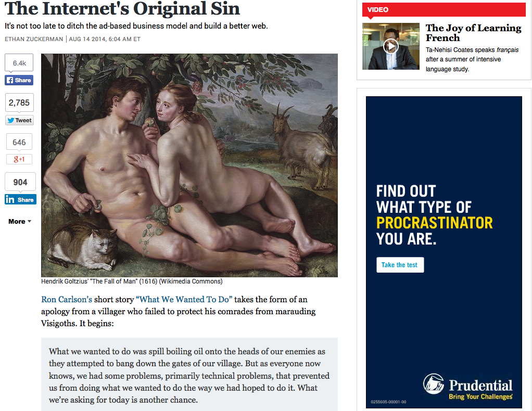Viewport: 532px width, 411px height.
Task: Click the 6.4k Facebook share count bubble
Action: point(19,63)
